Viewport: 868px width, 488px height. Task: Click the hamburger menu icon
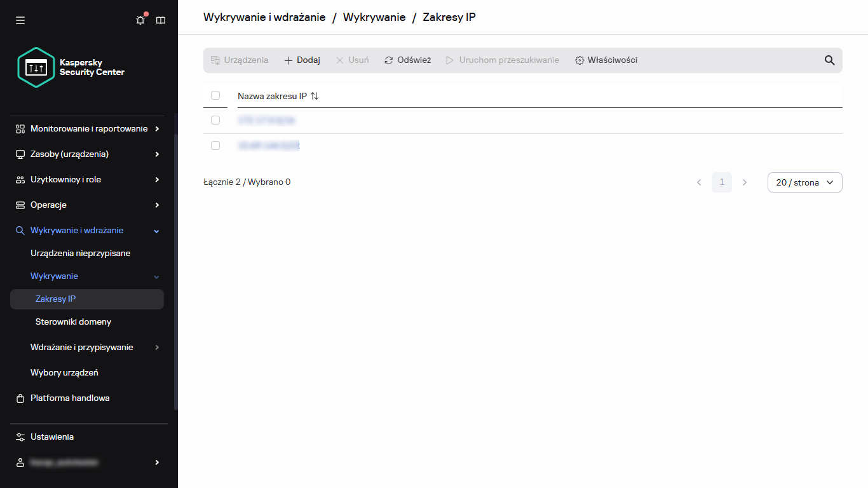pyautogui.click(x=20, y=20)
